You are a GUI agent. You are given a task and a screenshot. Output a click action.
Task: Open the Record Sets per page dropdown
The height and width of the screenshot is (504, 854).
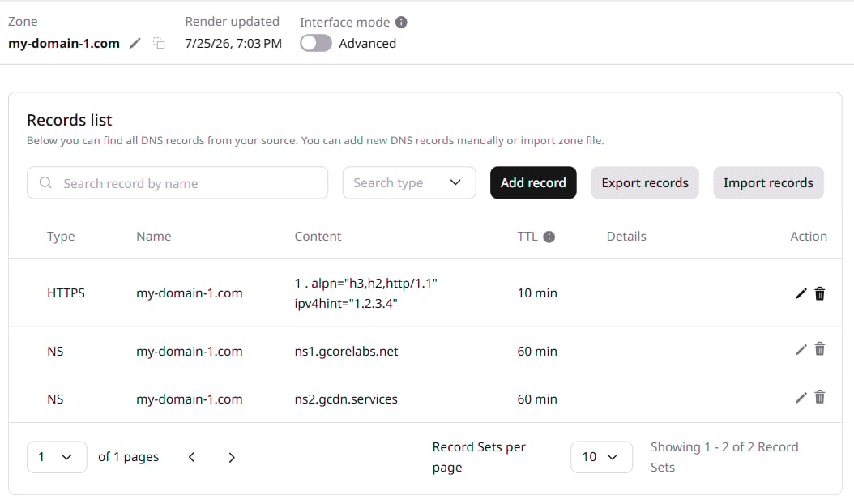coord(601,456)
